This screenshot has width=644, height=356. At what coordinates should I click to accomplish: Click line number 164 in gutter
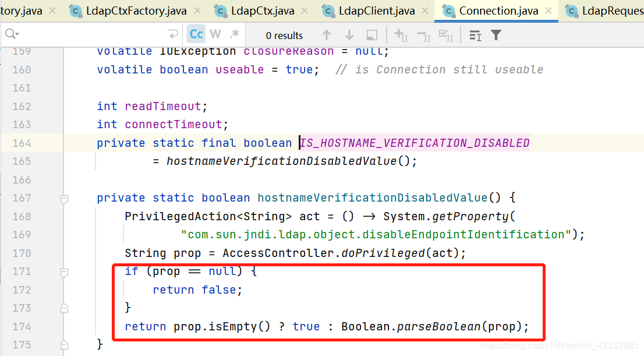pos(22,143)
